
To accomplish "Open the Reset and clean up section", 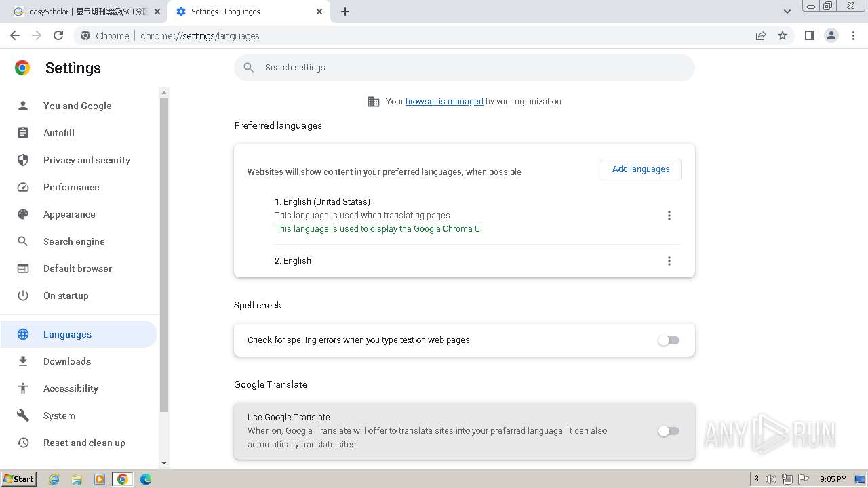I will click(79, 443).
